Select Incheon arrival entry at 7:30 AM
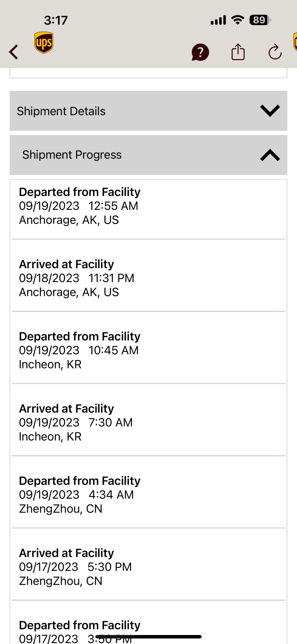The image size is (297, 644). point(76,422)
